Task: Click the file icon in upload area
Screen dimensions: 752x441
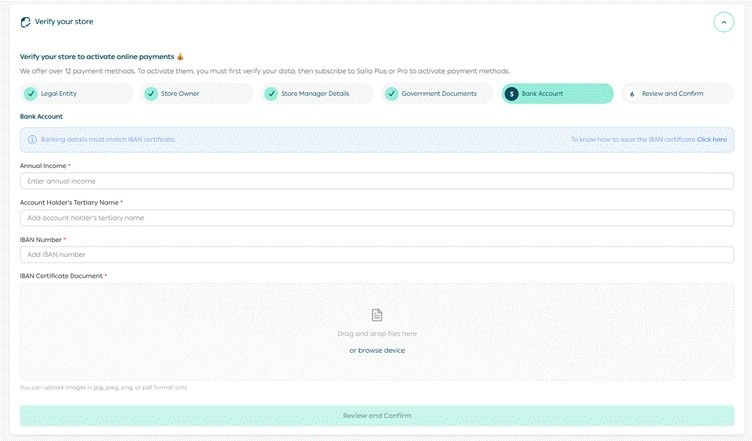Action: coord(377,315)
